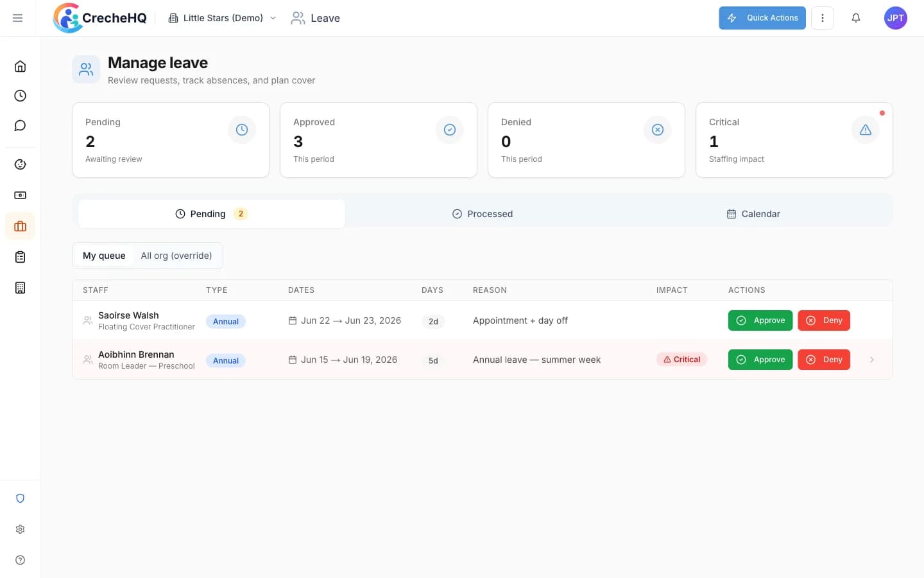Approve Aoibhinn Brennan's leave request

760,360
